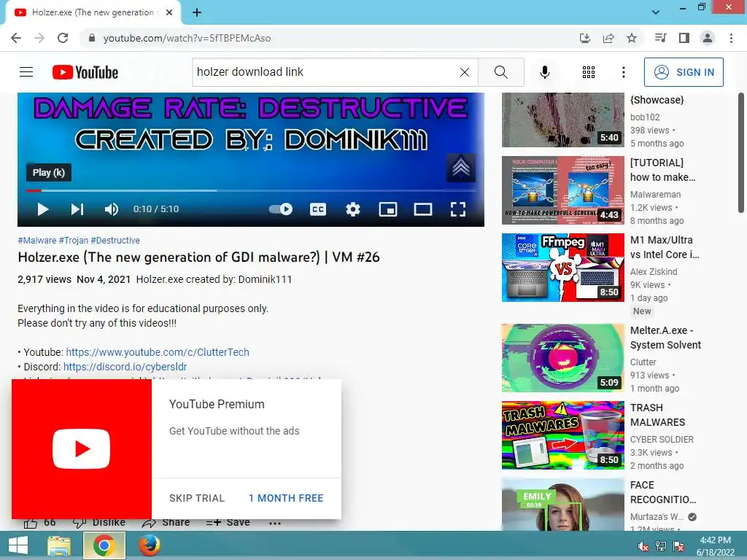This screenshot has width=747, height=560.
Task: Open the ClutterTech YouTube channel link
Action: (x=158, y=352)
